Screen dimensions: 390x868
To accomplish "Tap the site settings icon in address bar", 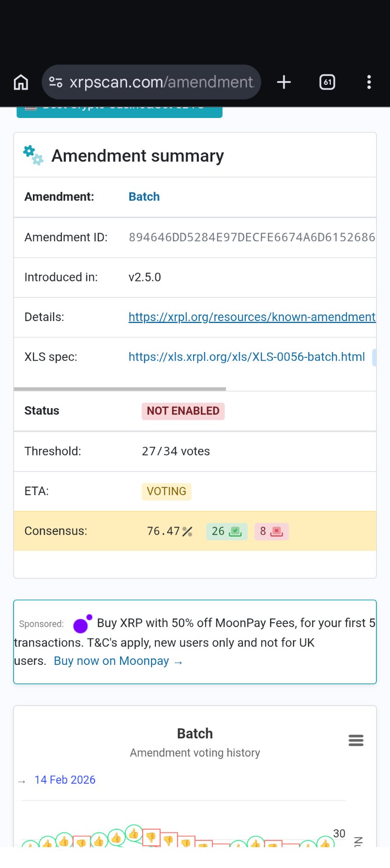I will pyautogui.click(x=56, y=82).
